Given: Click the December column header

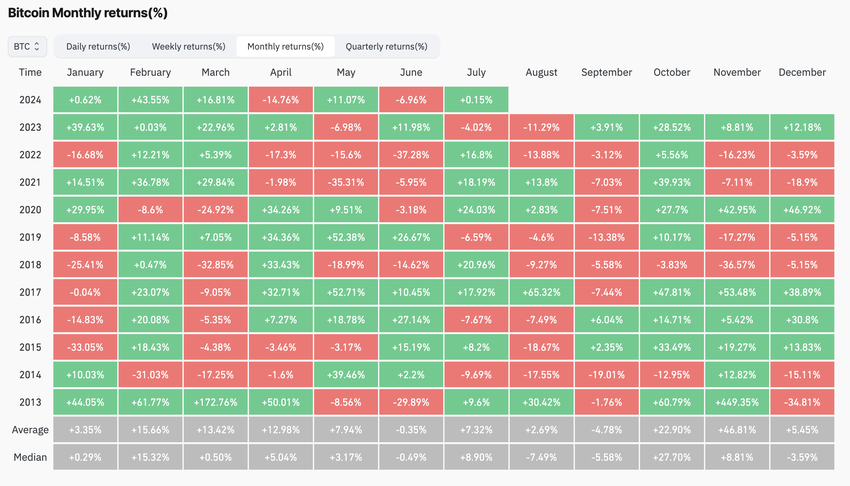Looking at the screenshot, I should (801, 72).
